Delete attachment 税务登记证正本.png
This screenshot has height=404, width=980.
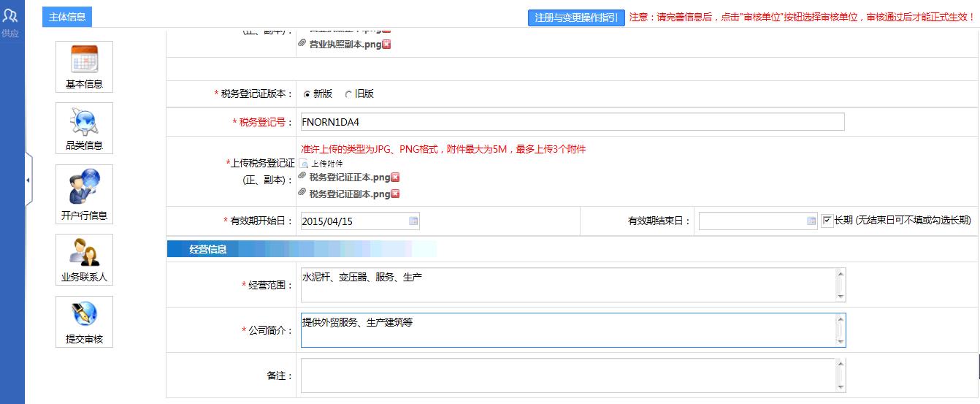tap(395, 178)
